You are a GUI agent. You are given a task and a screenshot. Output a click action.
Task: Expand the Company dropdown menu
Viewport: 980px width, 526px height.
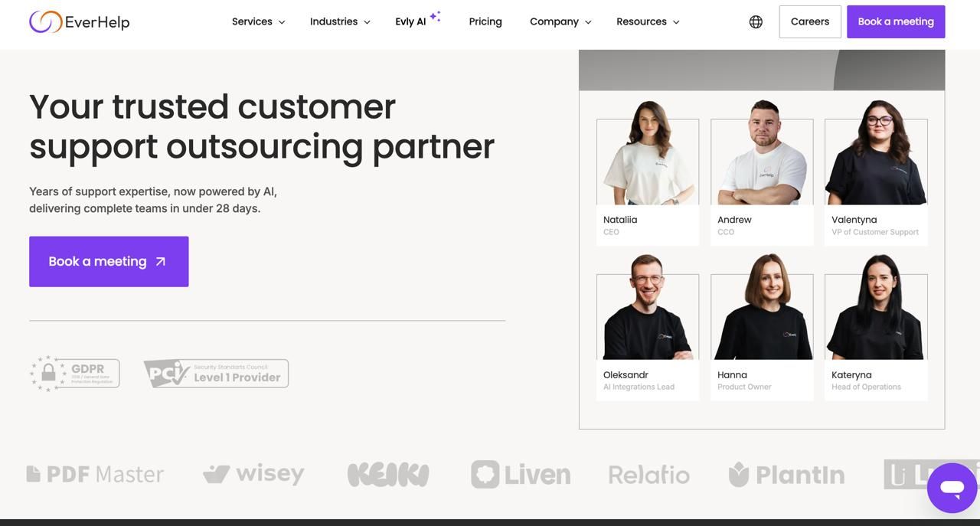click(x=560, y=21)
